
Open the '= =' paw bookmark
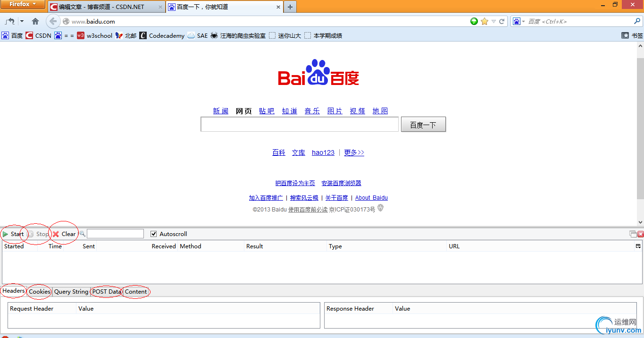(64, 35)
